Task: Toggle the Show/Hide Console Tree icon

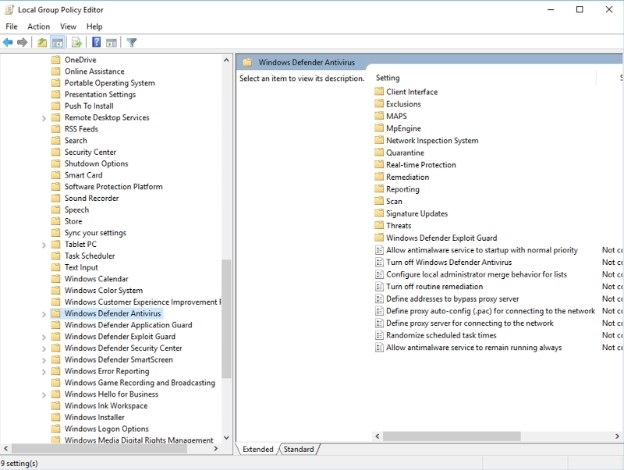Action: (58, 43)
